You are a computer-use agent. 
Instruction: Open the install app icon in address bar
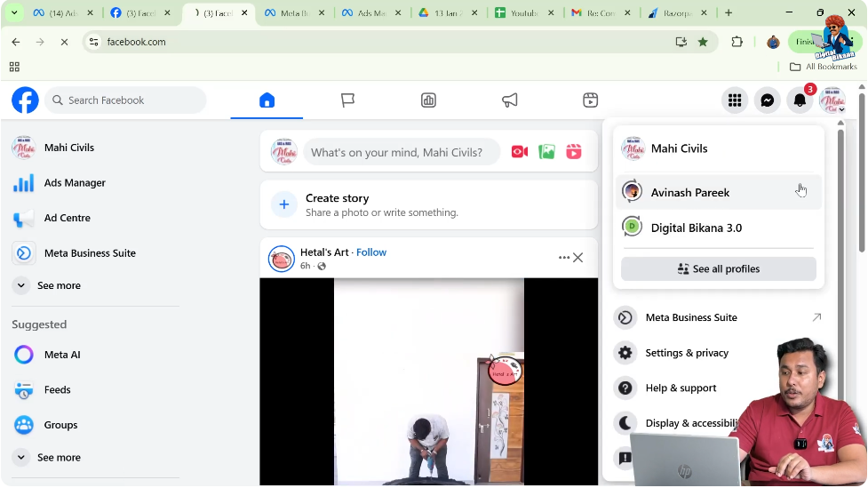pos(681,42)
